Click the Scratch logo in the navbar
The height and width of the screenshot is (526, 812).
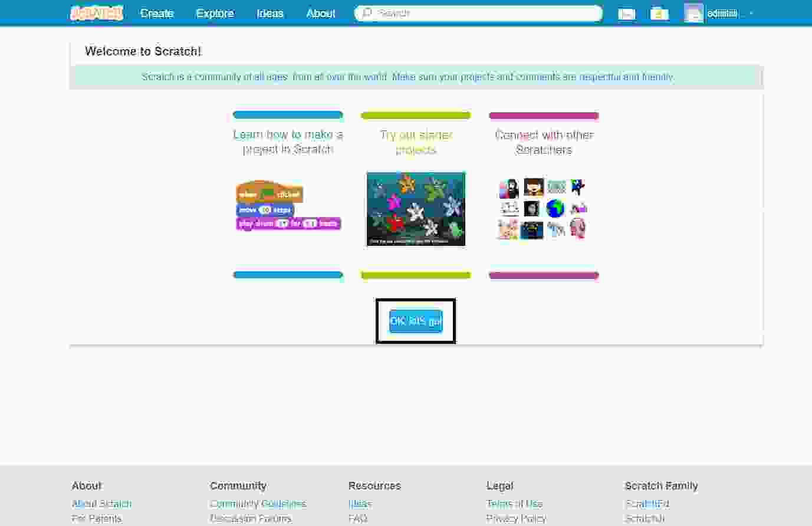click(x=97, y=13)
